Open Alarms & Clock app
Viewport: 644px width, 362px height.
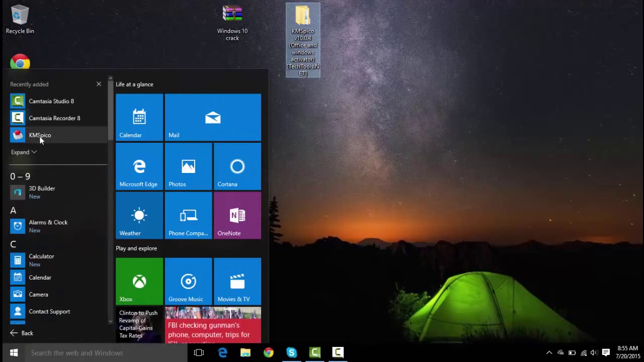point(58,226)
